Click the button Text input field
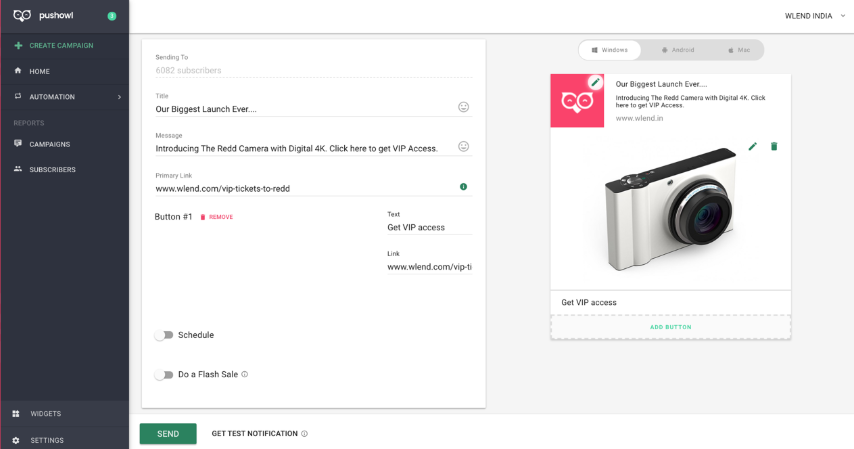The image size is (854, 449). pyautogui.click(x=430, y=227)
